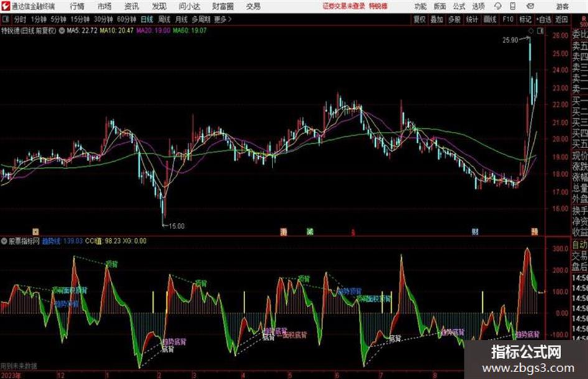Switch to 1分钟 period
The width and height of the screenshot is (588, 379).
39,19
